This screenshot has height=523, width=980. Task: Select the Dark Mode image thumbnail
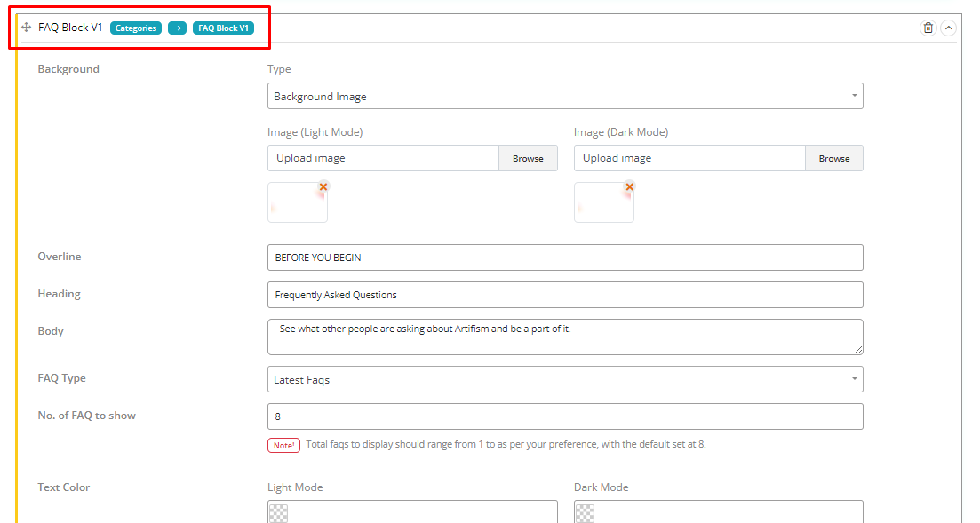pos(603,203)
